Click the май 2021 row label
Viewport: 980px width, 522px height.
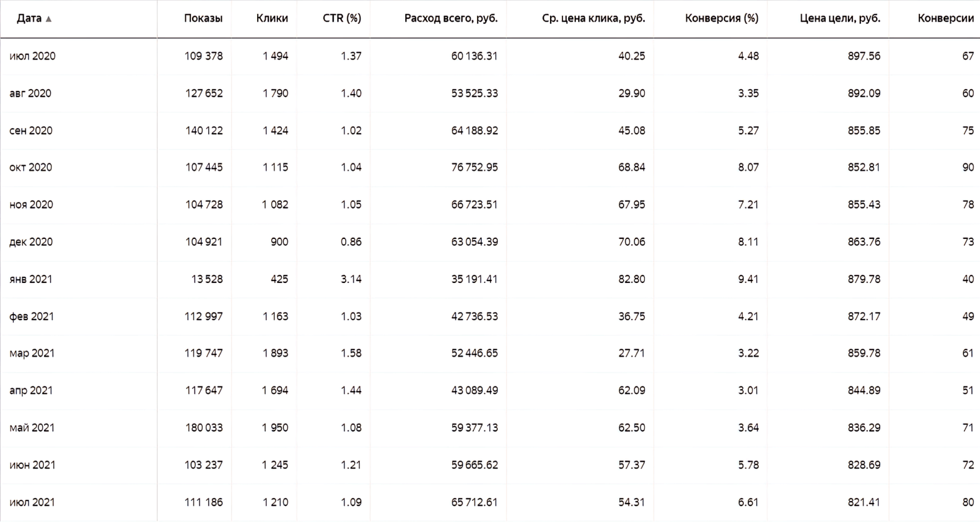[x=32, y=428]
